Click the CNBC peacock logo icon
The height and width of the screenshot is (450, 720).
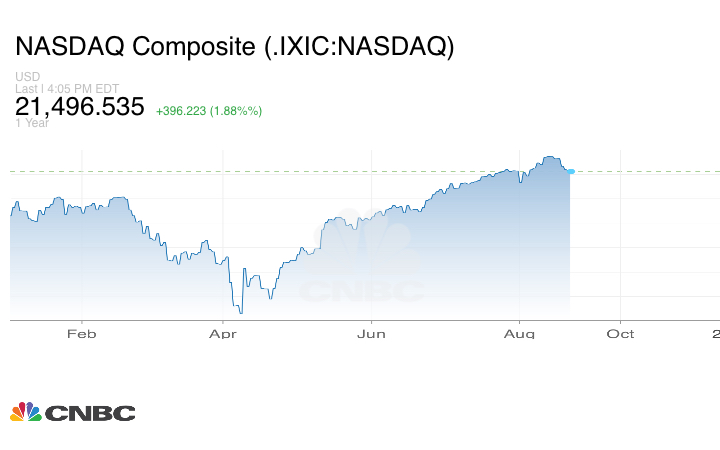24,411
